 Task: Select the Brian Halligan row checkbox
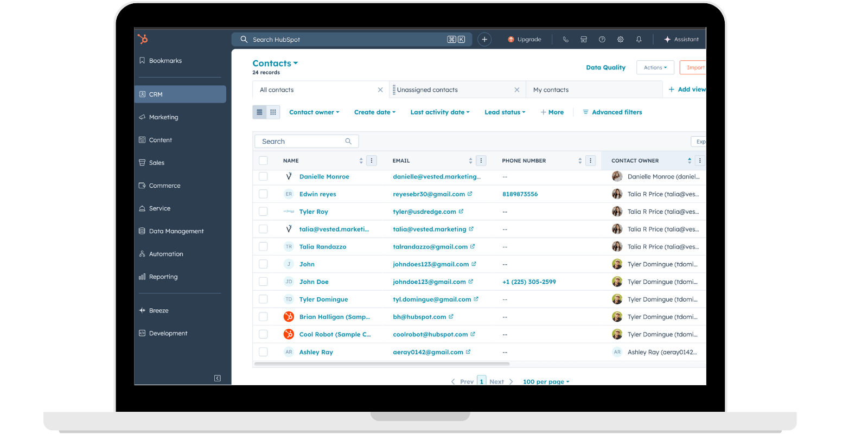click(x=263, y=317)
